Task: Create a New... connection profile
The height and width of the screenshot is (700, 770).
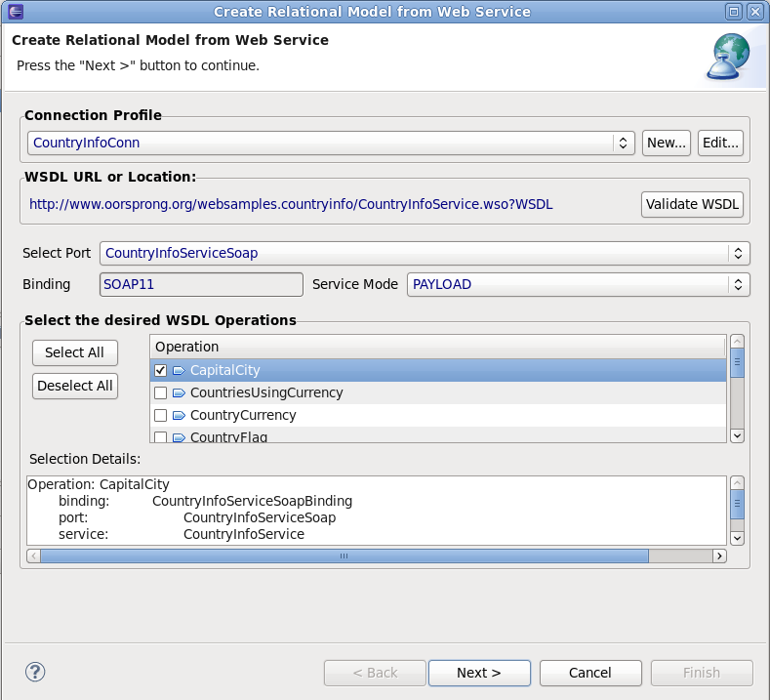Action: click(x=667, y=143)
